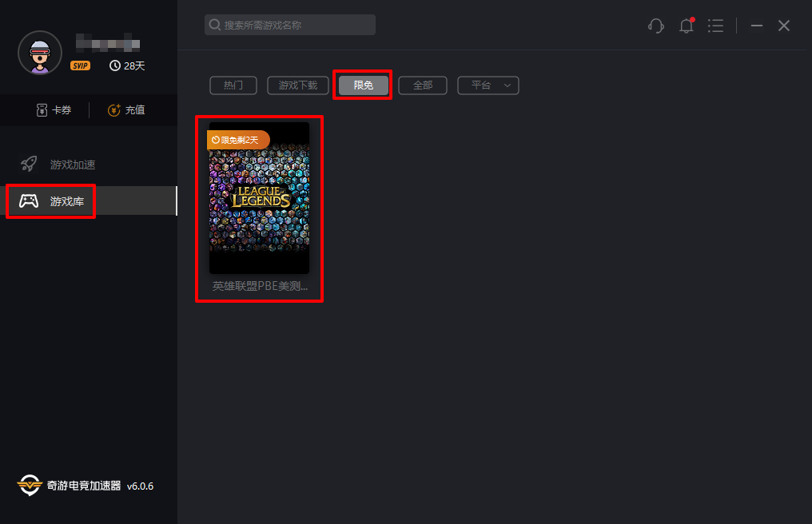
Task: Show all games with 全部 tab
Action: [422, 85]
